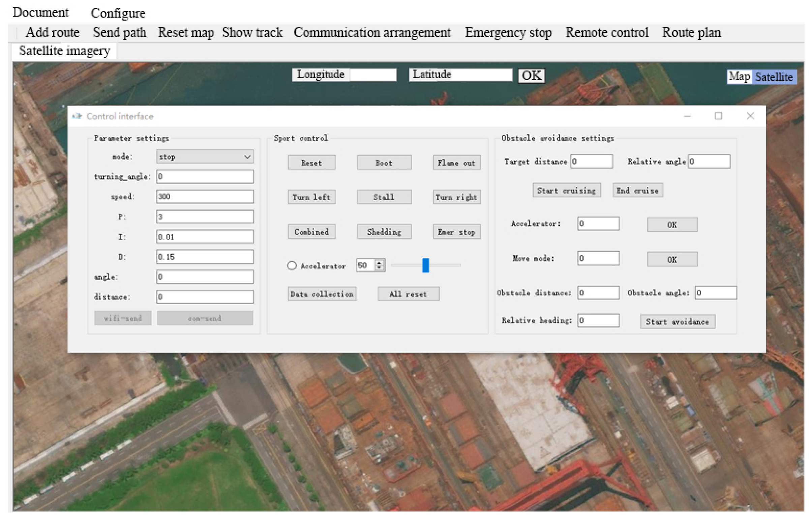
Task: Switch map view to Satellite
Action: pos(774,77)
